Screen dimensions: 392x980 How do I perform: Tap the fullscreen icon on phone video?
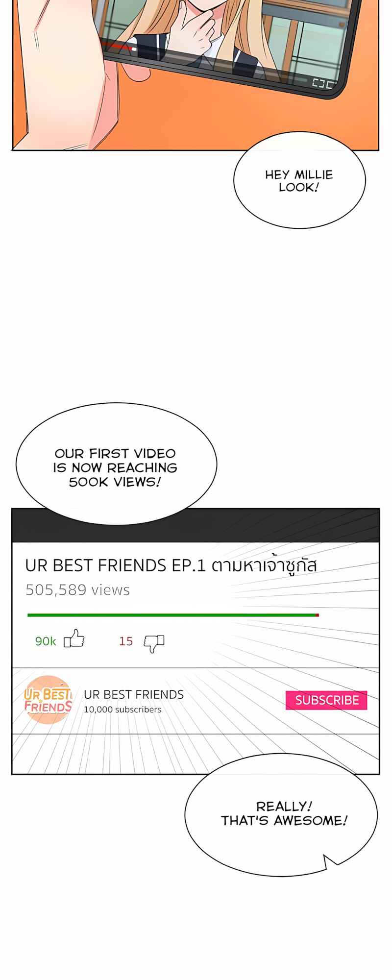coord(318,83)
